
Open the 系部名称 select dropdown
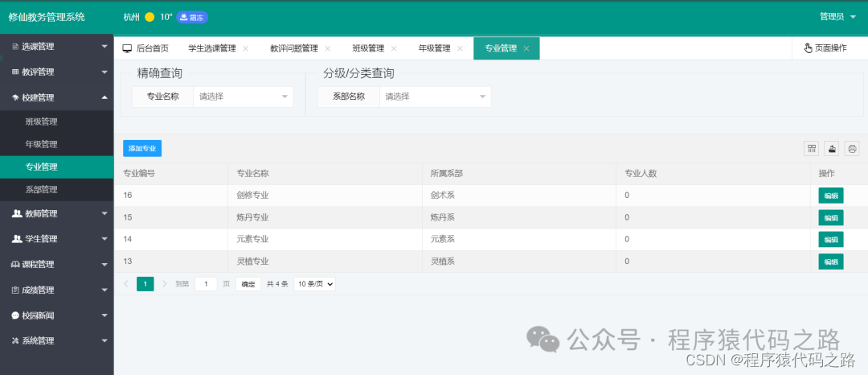tap(435, 97)
